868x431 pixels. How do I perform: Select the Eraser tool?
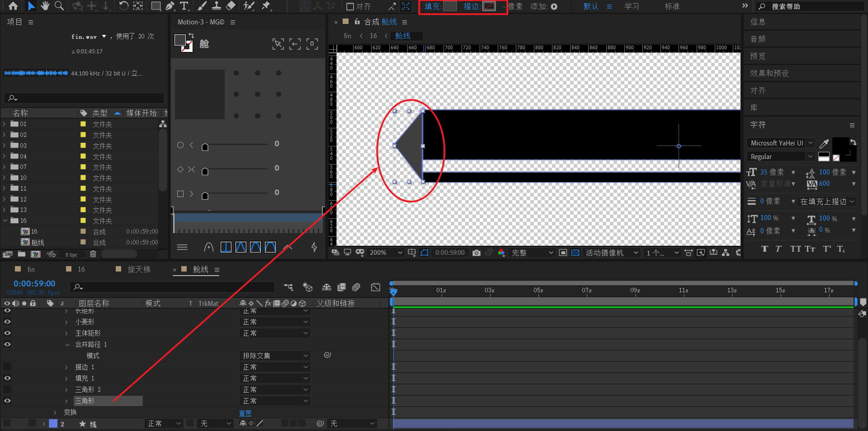coord(231,6)
